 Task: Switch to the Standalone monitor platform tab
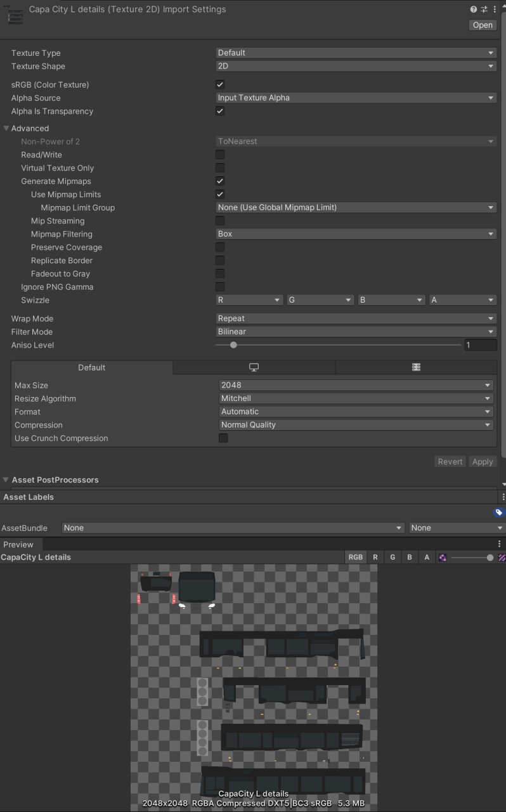pos(254,367)
